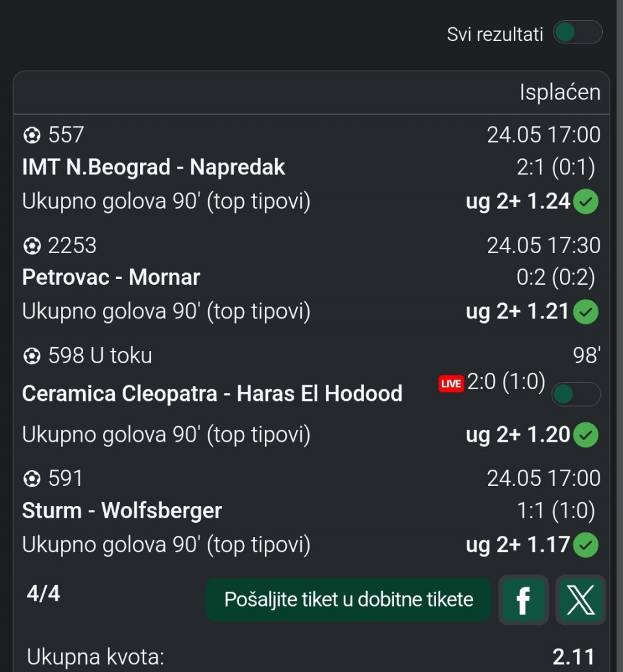Click the Isplaćen status header
The height and width of the screenshot is (672, 623).
(x=560, y=92)
